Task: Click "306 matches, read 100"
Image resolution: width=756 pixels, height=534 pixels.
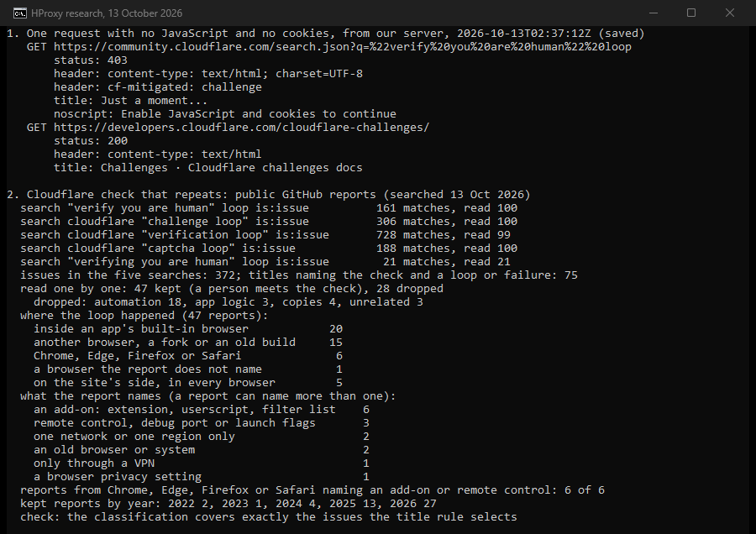Action: click(x=447, y=222)
